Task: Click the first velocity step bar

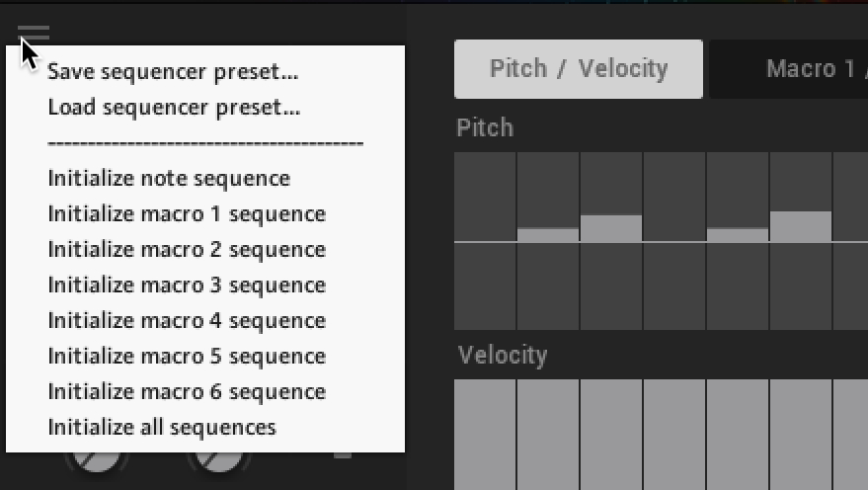Action: coord(485,433)
